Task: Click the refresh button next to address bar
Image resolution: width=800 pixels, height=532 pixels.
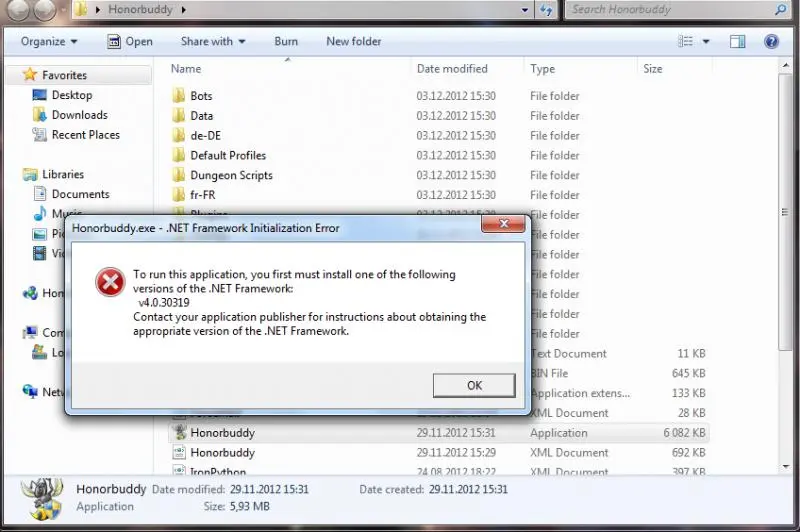Action: point(546,10)
